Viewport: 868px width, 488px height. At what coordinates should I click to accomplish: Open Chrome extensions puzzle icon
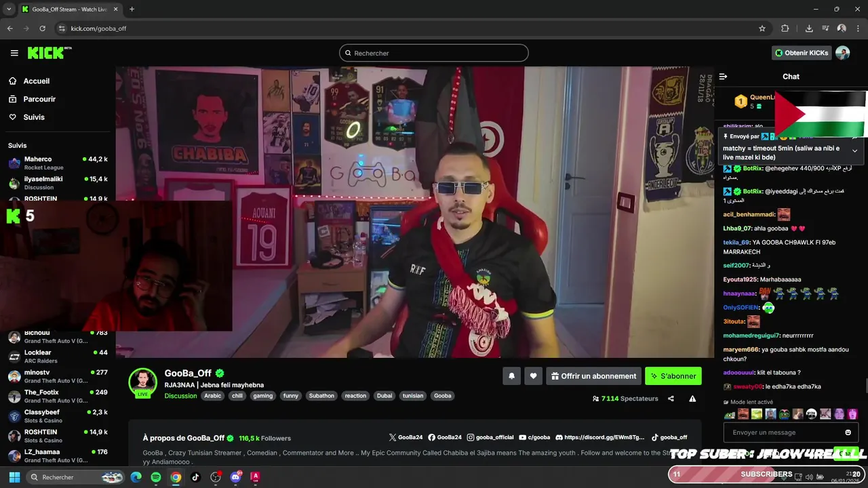[785, 28]
